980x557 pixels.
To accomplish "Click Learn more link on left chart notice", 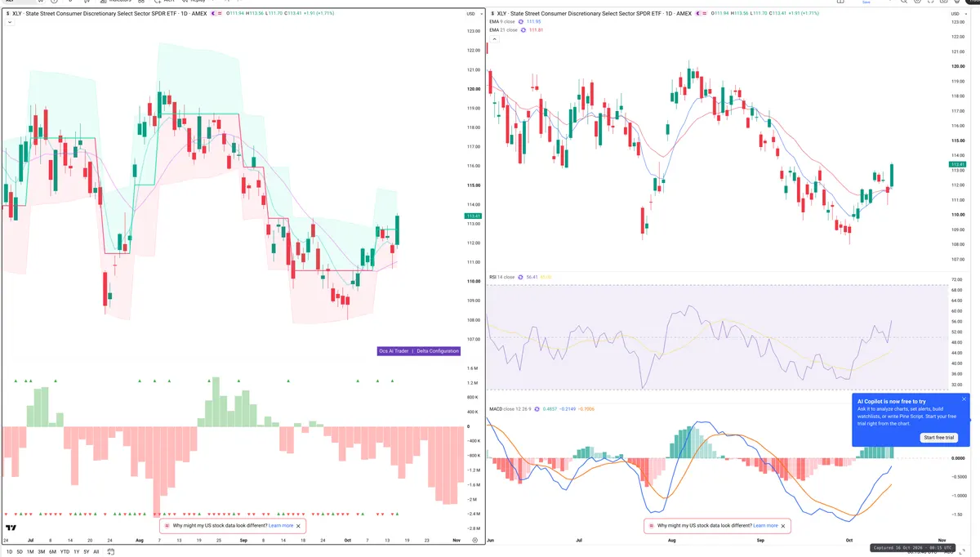I will click(x=281, y=526).
